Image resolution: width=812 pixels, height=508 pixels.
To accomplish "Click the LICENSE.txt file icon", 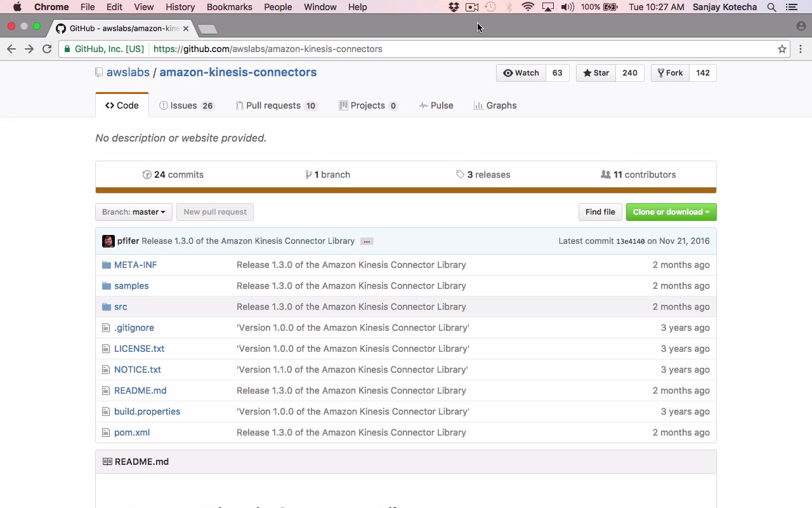I will (106, 349).
